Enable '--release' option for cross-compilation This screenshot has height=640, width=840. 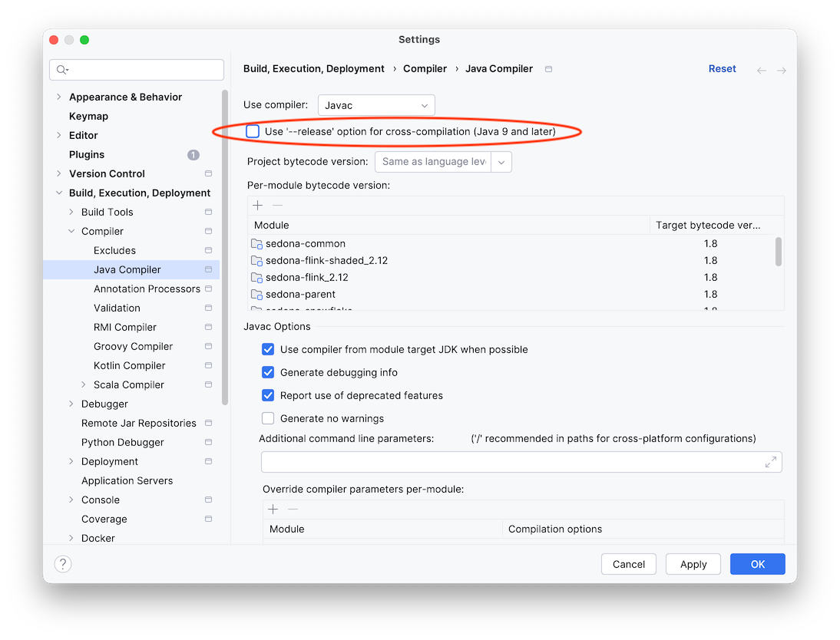(x=253, y=131)
